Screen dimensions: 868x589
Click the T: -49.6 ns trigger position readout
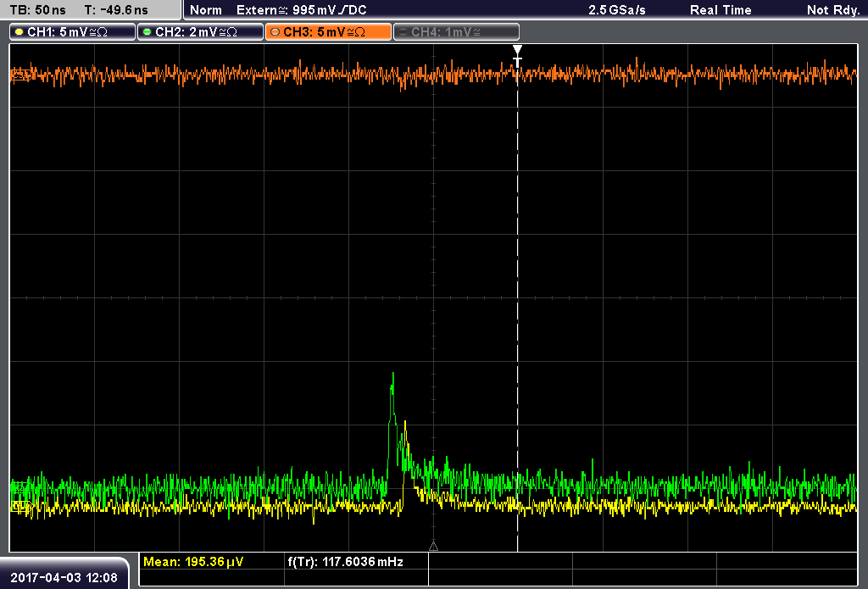(x=116, y=10)
